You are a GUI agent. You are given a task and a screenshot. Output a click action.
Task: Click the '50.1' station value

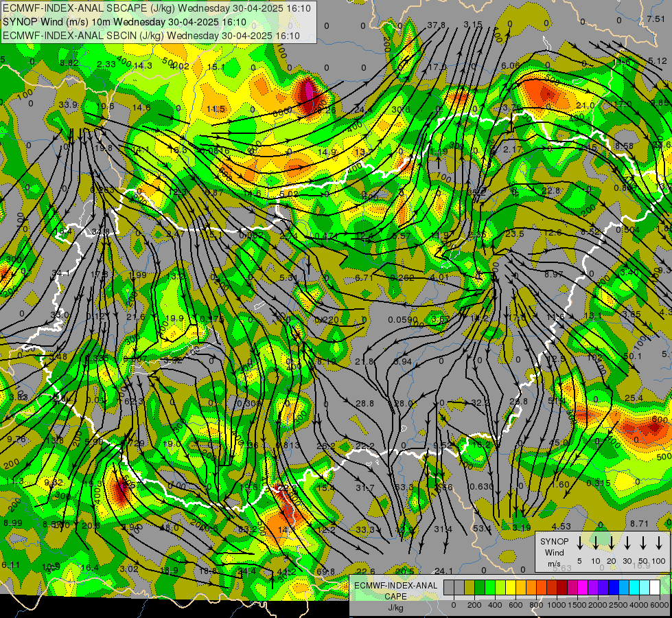pyautogui.click(x=633, y=356)
